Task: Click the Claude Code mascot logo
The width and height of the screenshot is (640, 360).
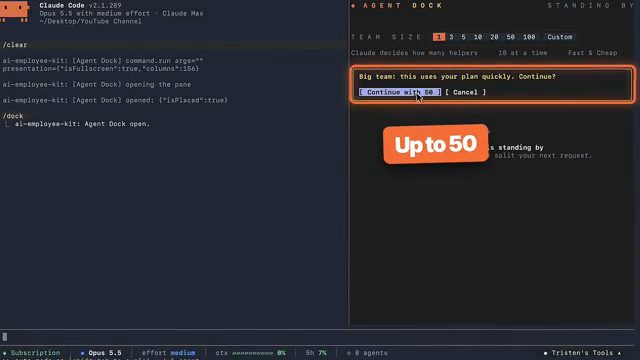Action: (x=15, y=11)
